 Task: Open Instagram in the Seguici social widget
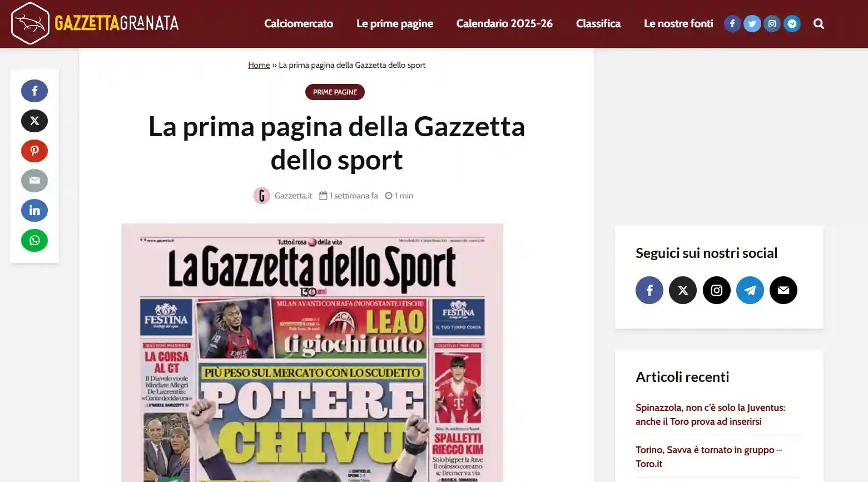[x=717, y=290]
